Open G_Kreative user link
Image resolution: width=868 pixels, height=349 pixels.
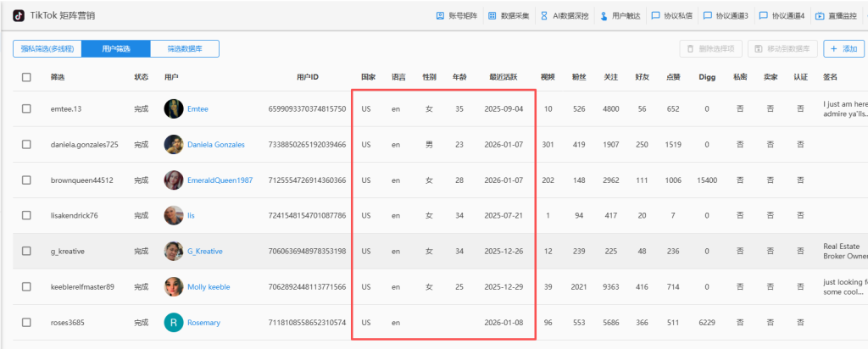(205, 251)
